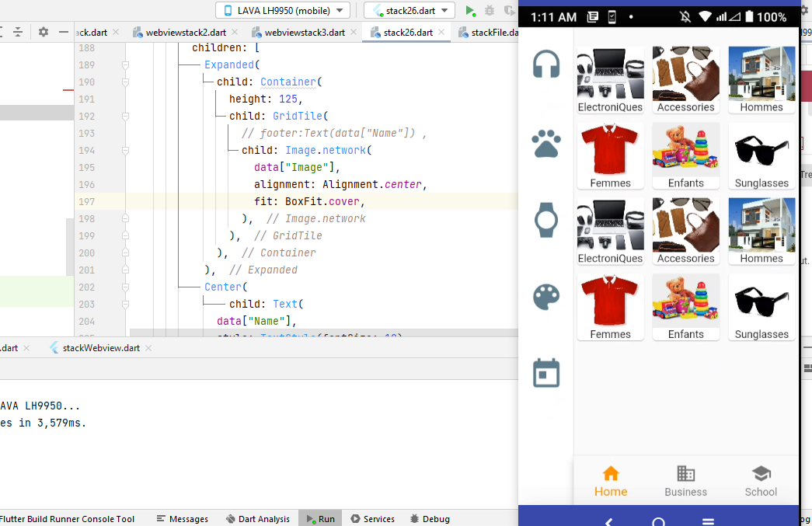Viewport: 812px width, 526px height.
Task: Collapse the Container block at line 190
Action: 125,82
